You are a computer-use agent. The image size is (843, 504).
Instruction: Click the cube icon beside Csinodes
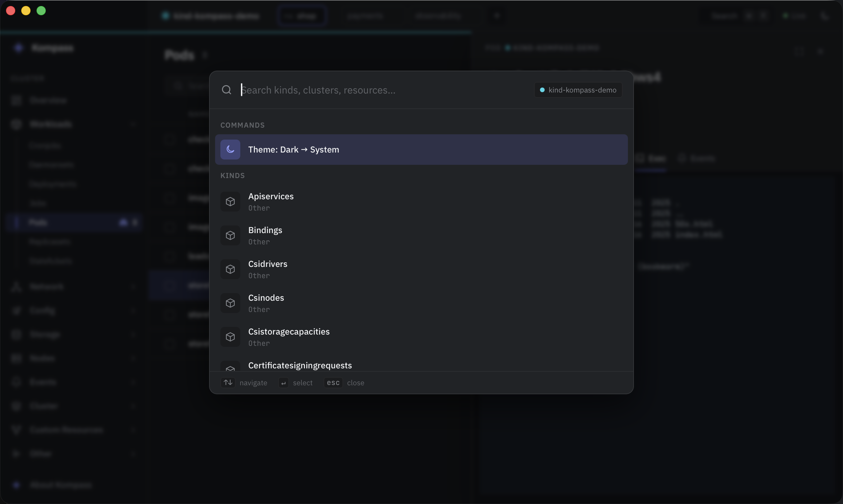click(x=230, y=303)
